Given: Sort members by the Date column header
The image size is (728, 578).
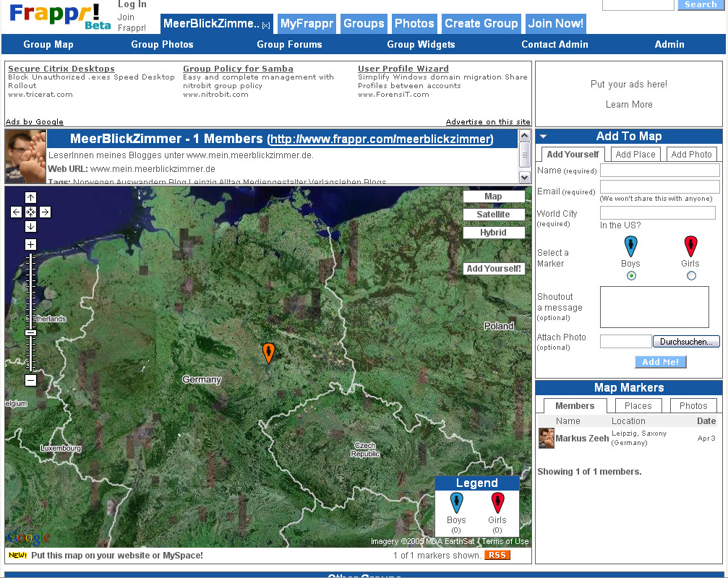Looking at the screenshot, I should (x=706, y=421).
